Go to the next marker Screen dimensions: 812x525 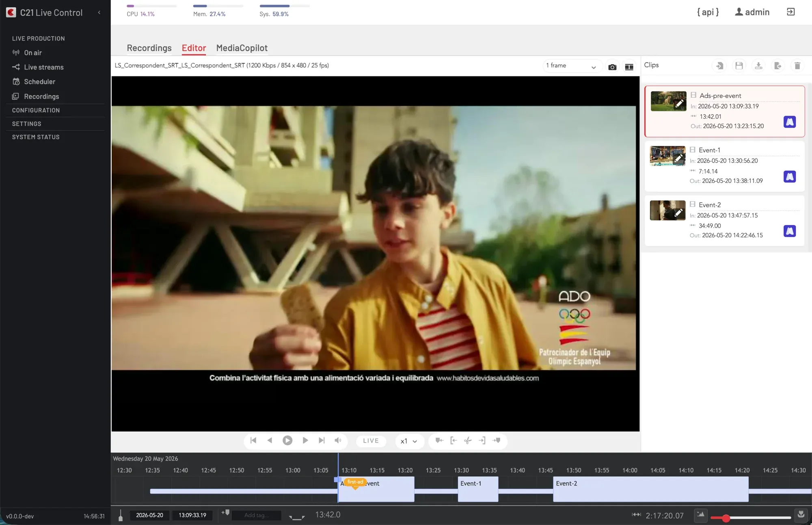(x=496, y=440)
